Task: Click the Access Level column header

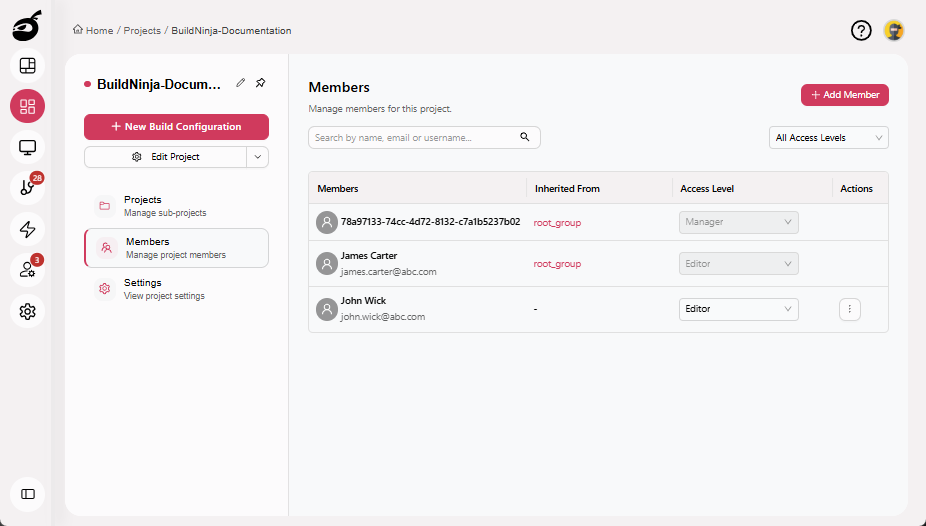Action: coord(707,189)
